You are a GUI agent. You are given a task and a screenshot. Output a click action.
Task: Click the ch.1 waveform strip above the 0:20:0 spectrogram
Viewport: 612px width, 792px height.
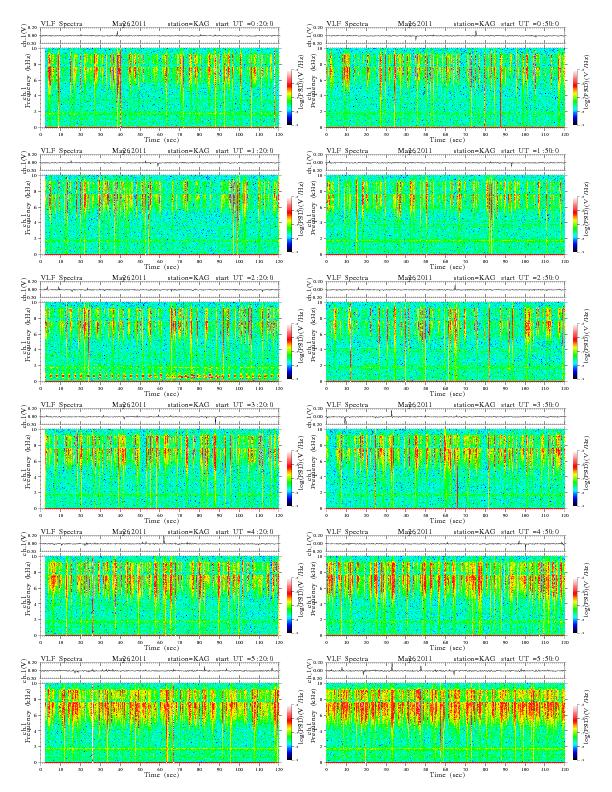[160, 35]
